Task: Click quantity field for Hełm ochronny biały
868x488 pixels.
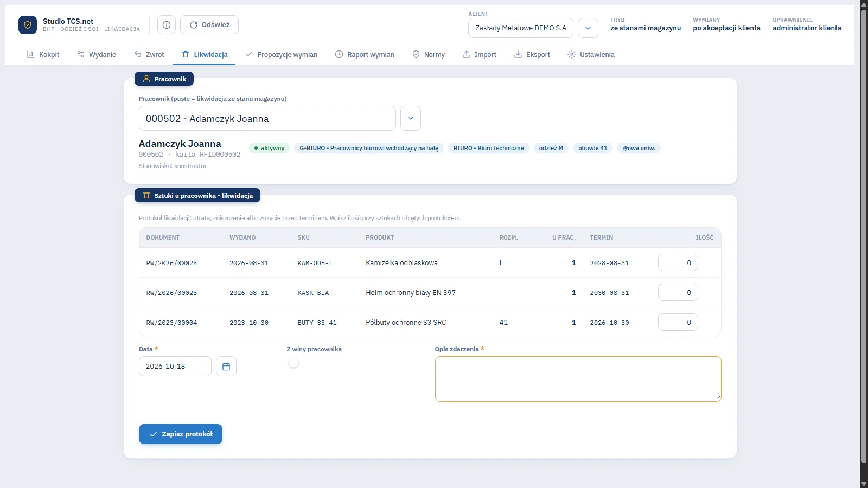Action: 678,293
